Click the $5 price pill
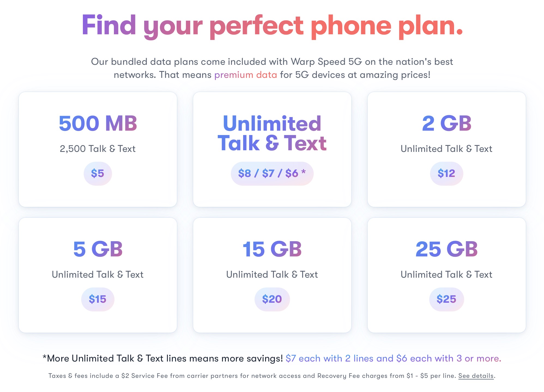Image resolution: width=544 pixels, height=392 pixels. [x=98, y=173]
